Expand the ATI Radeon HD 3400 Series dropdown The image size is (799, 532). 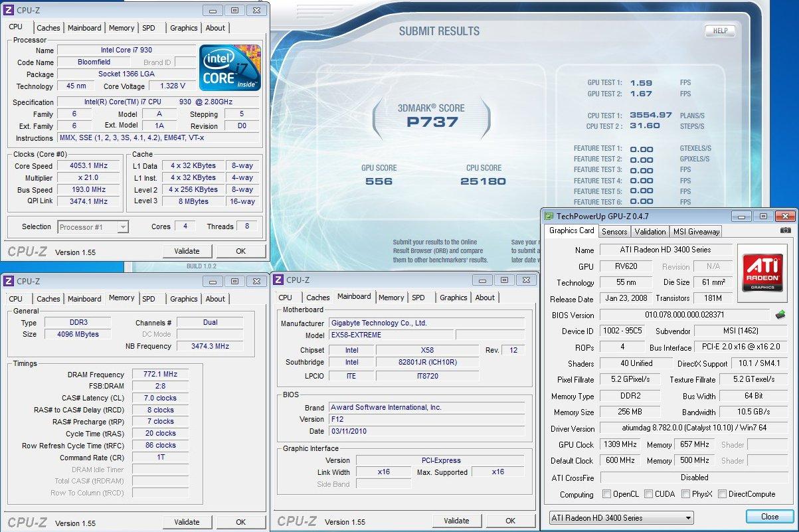(x=621, y=517)
